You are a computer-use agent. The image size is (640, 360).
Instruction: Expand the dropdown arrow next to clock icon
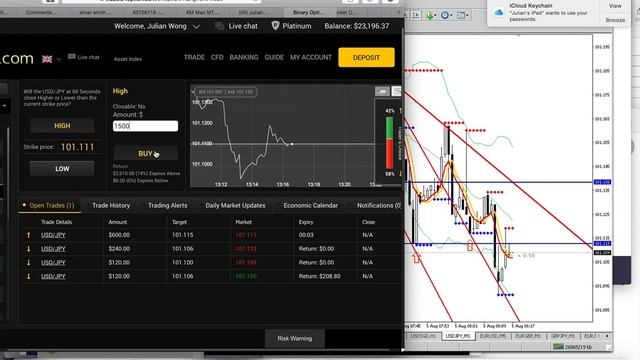click(x=451, y=16)
